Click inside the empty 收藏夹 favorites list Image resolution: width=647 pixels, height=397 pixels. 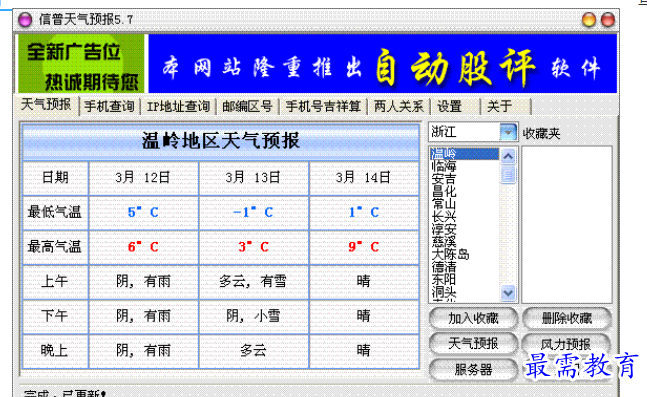567,224
